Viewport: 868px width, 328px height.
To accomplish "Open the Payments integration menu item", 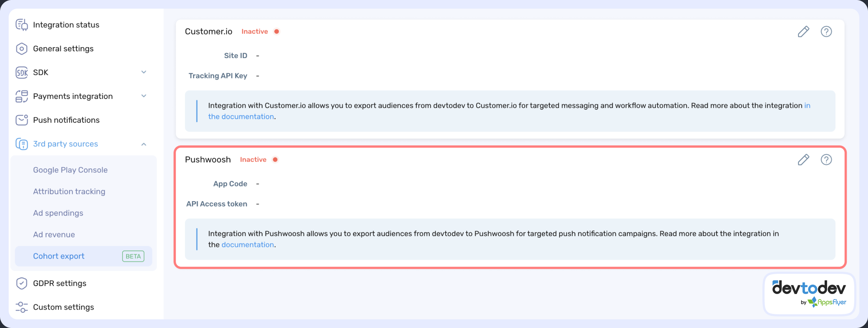I will pos(73,96).
